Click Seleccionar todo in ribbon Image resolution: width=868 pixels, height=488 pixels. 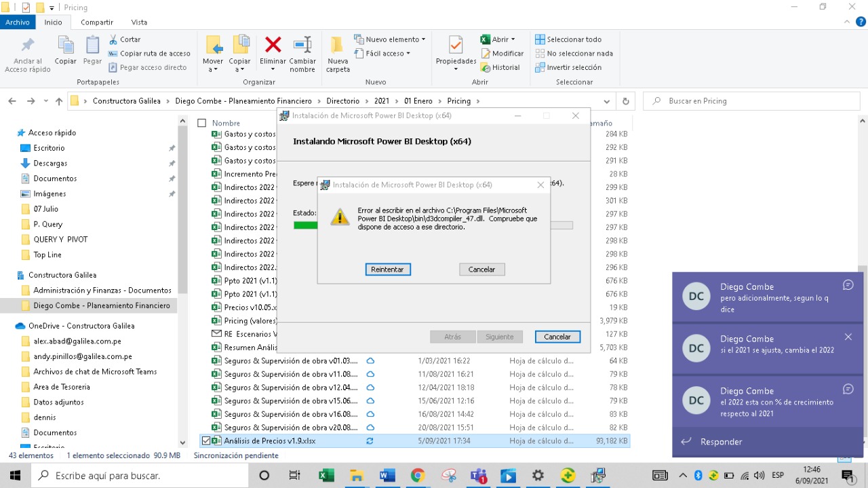pyautogui.click(x=568, y=39)
